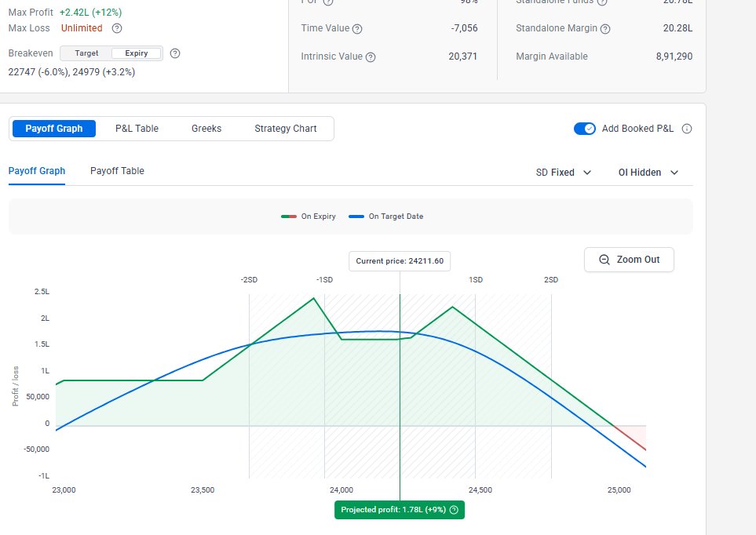
Task: Toggle On Expiry legend entry
Action: pos(308,217)
